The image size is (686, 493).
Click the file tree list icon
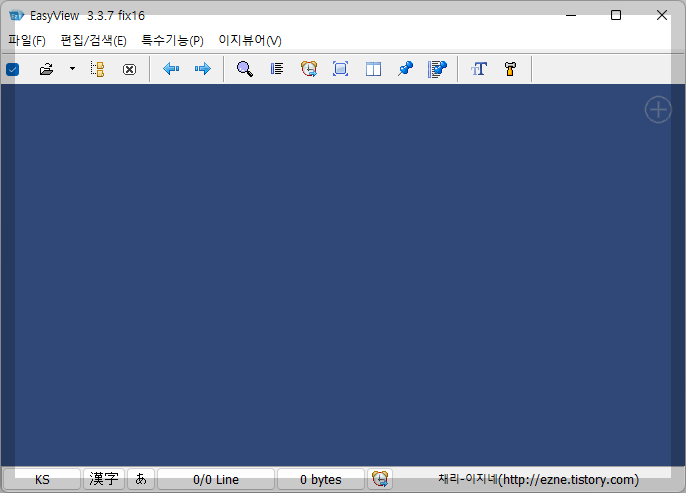pos(97,69)
